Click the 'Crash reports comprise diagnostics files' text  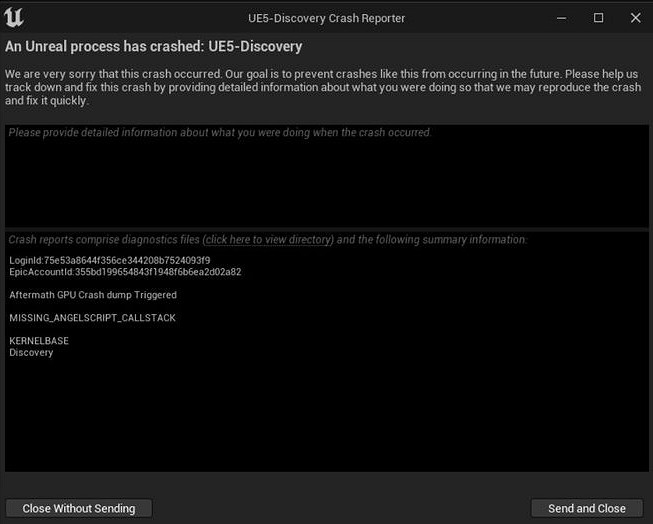coord(104,240)
